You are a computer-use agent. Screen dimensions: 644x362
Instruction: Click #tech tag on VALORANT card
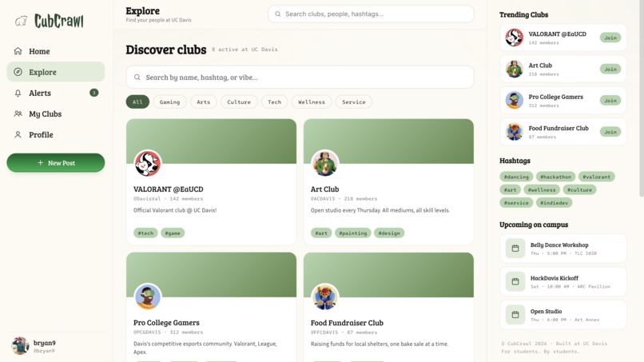tap(145, 233)
